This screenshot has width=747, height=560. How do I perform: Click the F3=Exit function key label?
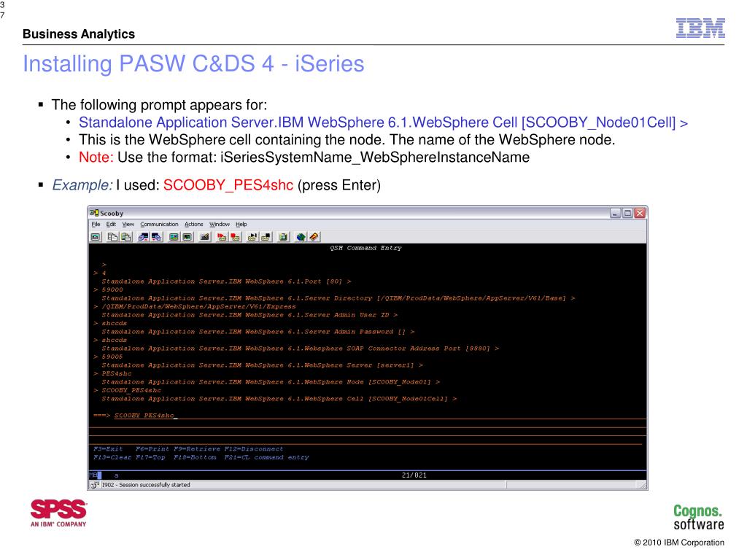click(x=108, y=449)
